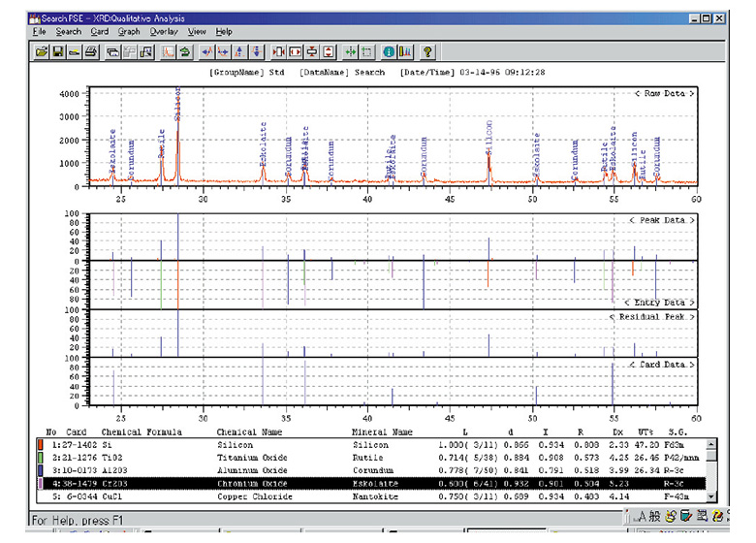
Task: Close the Search PSE window
Action: pyautogui.click(x=719, y=18)
